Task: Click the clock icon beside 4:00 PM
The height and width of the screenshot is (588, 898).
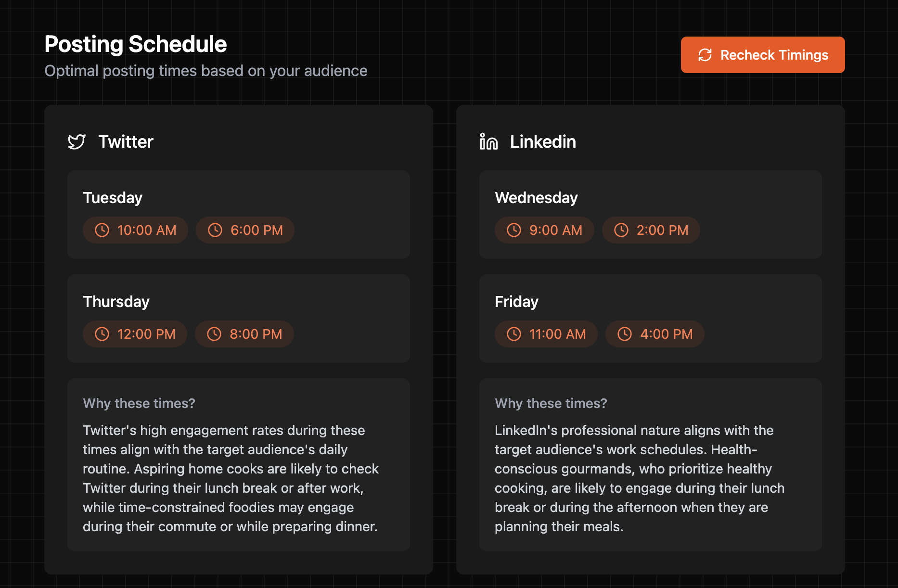Action: coord(625,334)
